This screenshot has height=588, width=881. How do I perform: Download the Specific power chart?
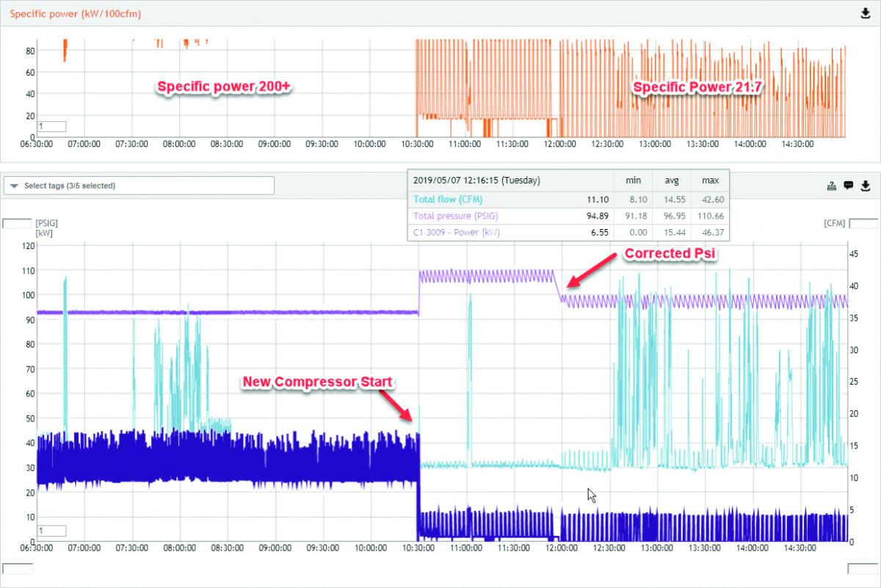[865, 13]
